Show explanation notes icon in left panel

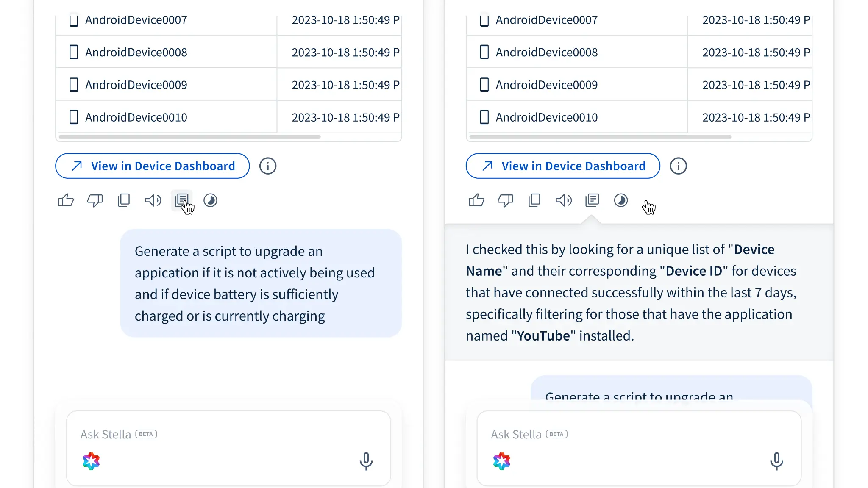pos(182,200)
